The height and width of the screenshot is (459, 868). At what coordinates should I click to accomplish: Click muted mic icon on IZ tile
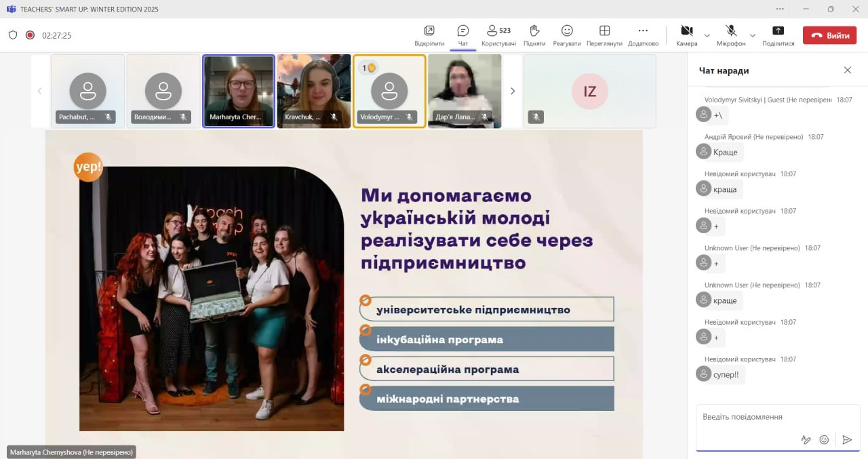coord(536,117)
